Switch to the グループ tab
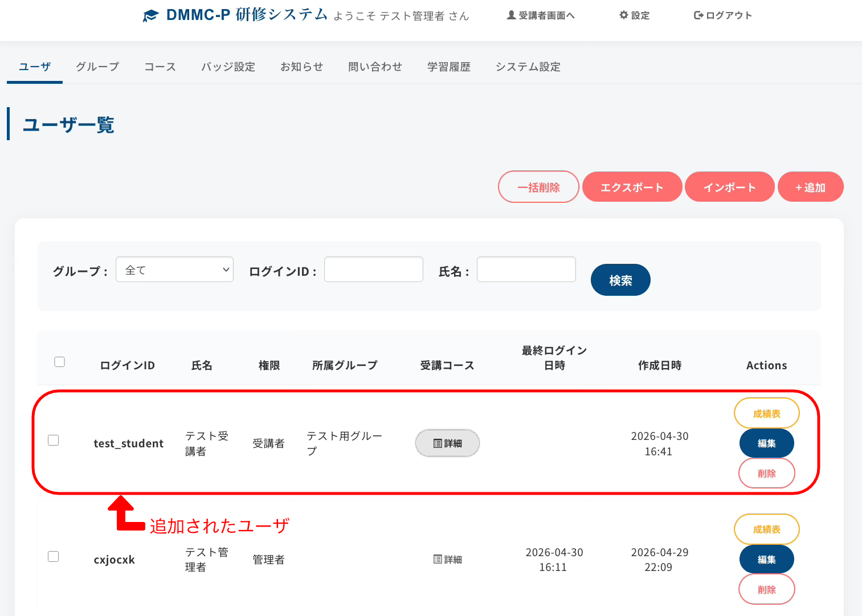The image size is (862, 616). 97,67
